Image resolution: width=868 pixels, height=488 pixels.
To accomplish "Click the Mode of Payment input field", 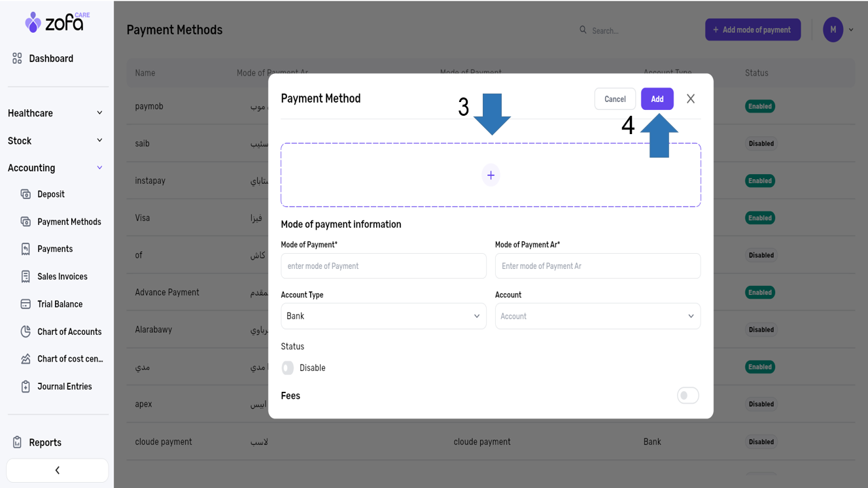I will 383,266.
